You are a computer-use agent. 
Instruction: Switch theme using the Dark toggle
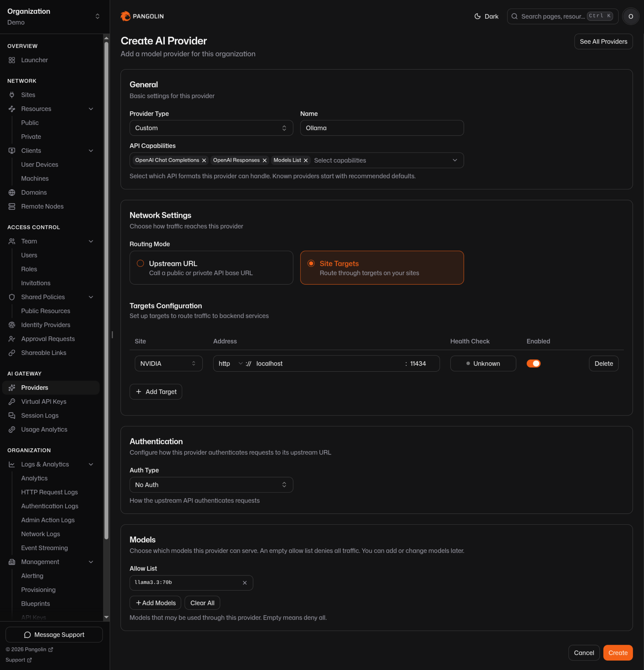[x=486, y=16]
